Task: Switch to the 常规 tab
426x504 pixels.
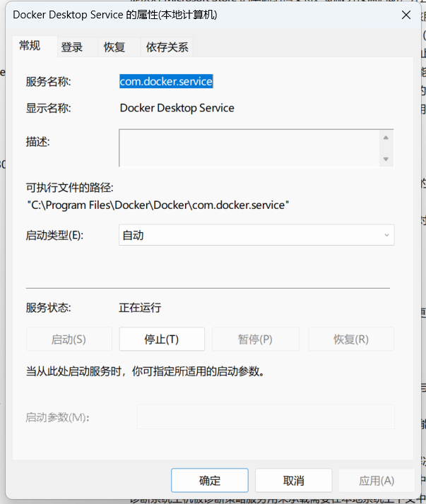Action: (x=35, y=46)
